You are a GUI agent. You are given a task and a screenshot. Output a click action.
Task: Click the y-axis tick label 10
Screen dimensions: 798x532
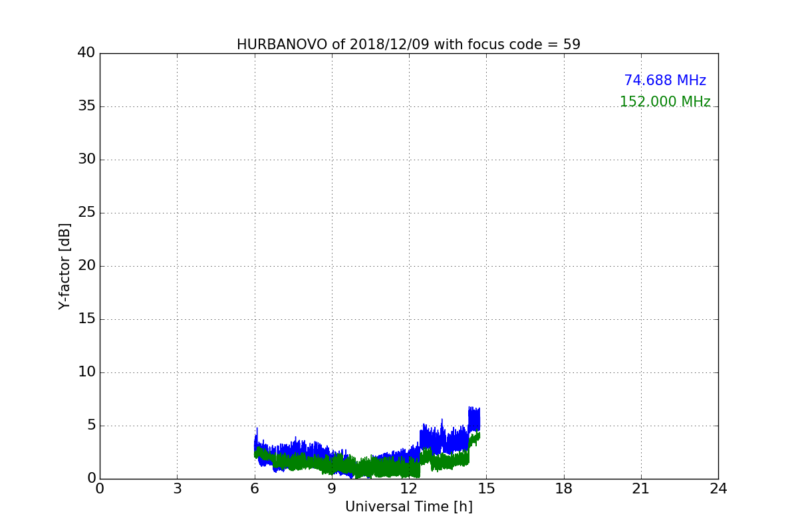pyautogui.click(x=86, y=372)
